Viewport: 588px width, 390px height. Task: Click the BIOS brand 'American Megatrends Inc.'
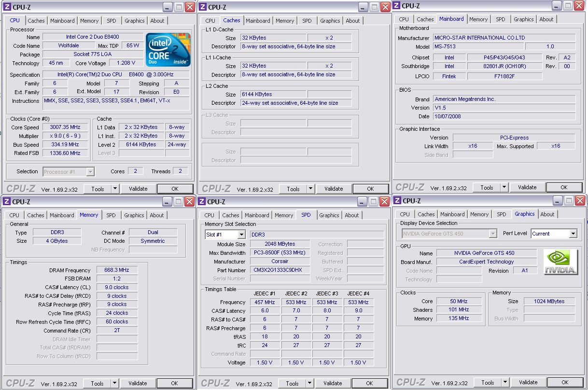(x=504, y=99)
